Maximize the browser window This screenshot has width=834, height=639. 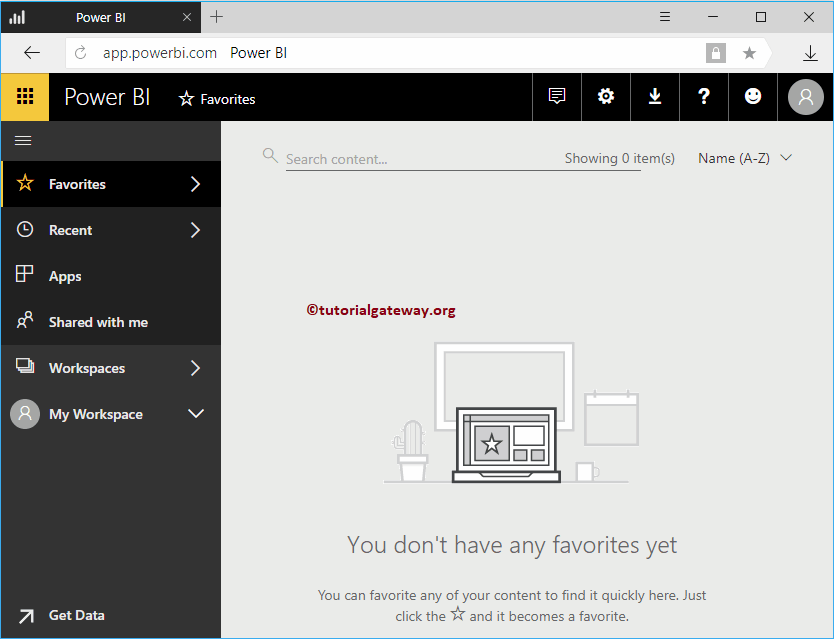tap(761, 17)
